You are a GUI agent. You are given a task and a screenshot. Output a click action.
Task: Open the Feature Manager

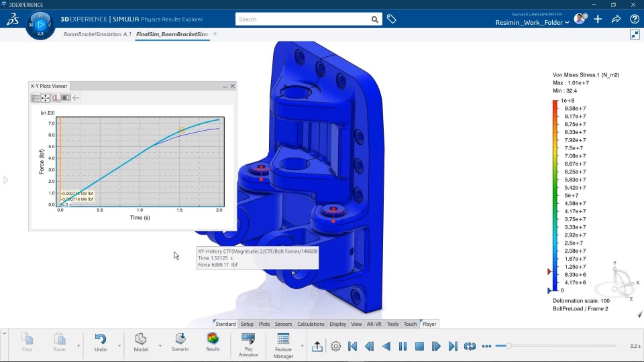point(283,346)
